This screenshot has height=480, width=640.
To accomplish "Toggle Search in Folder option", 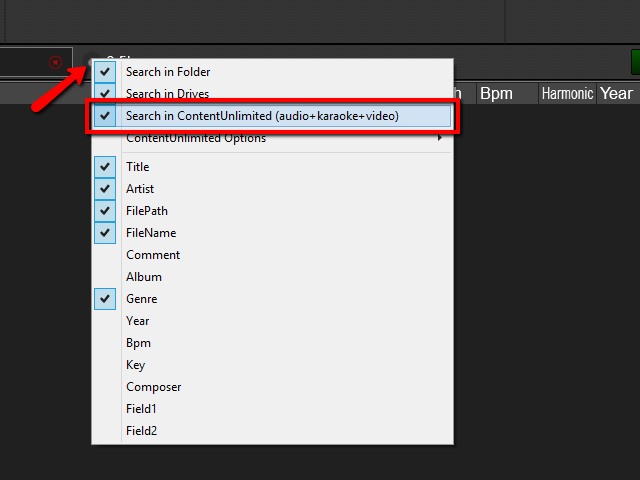I will pos(272,72).
